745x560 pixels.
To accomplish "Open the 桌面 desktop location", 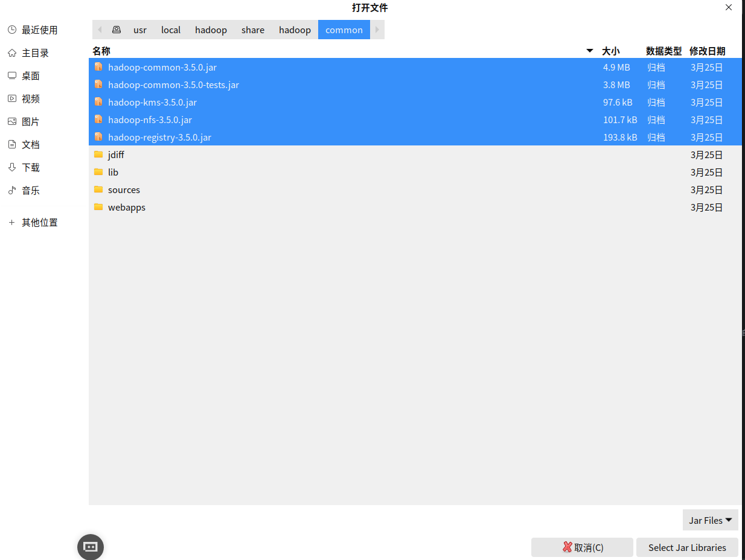I will (x=31, y=76).
